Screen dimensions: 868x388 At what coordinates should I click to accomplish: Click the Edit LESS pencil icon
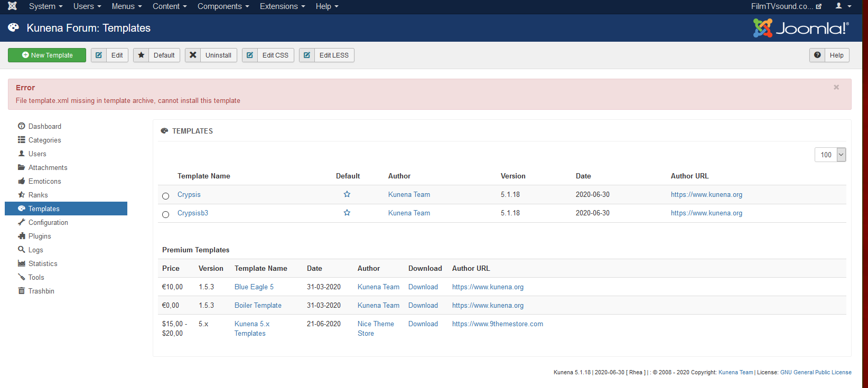[307, 55]
